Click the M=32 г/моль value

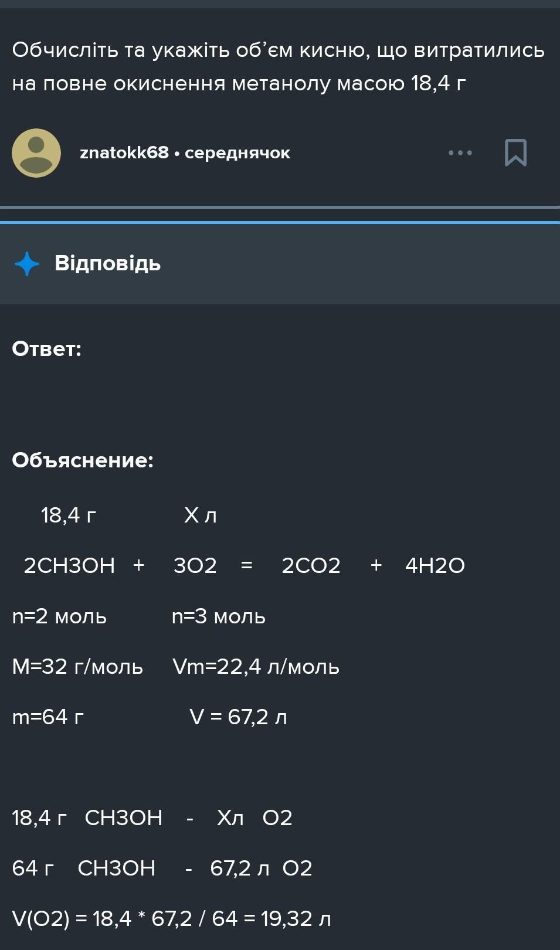(x=77, y=667)
